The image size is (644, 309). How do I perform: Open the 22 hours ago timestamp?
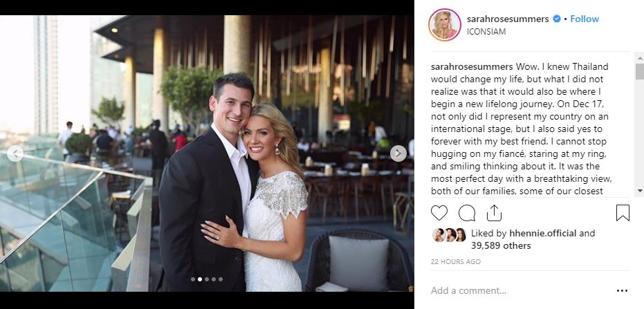[x=455, y=261]
